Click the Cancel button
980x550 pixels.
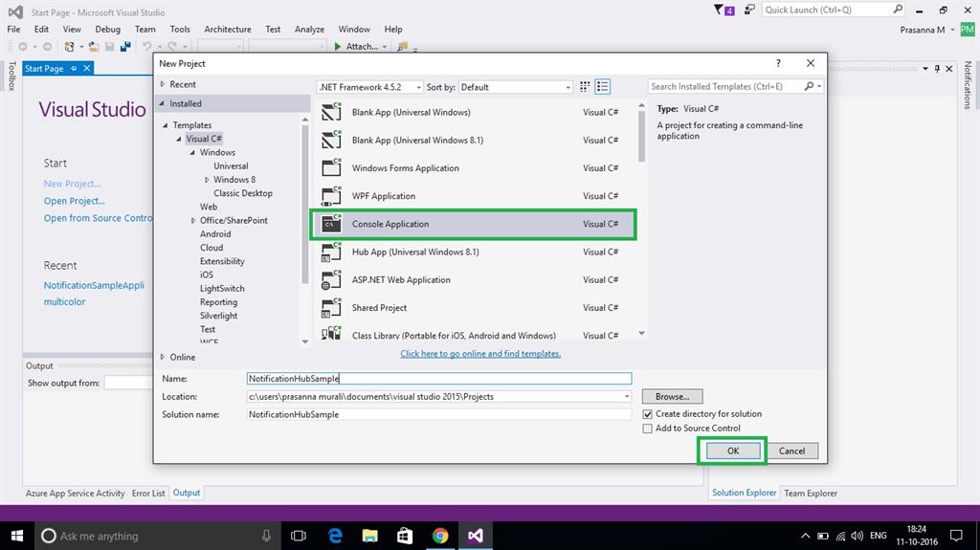click(x=791, y=451)
